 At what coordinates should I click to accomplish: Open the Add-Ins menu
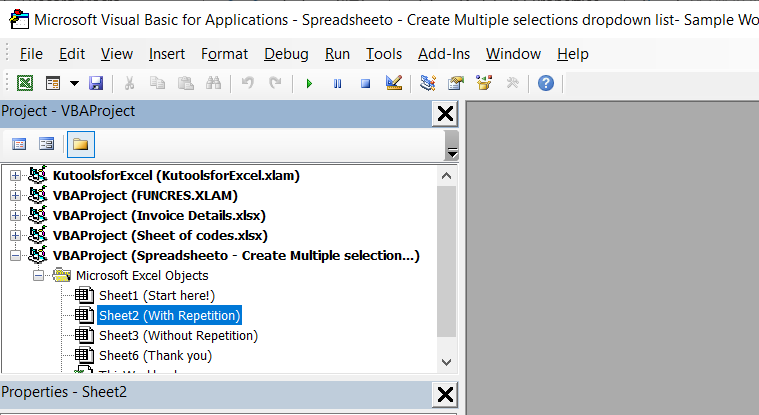coord(444,54)
